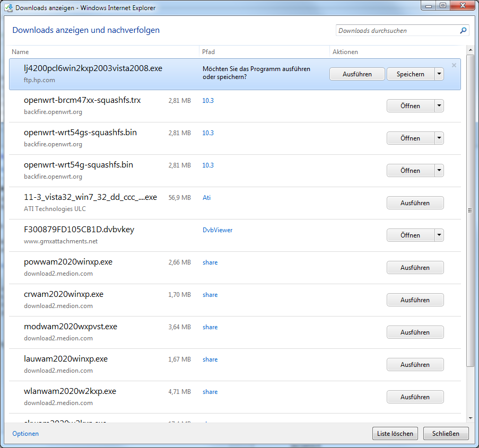Expand Öffnen dropdown for F300879FD105CB1D.dvbvkey
Screen dimensions: 479x448
(439, 235)
